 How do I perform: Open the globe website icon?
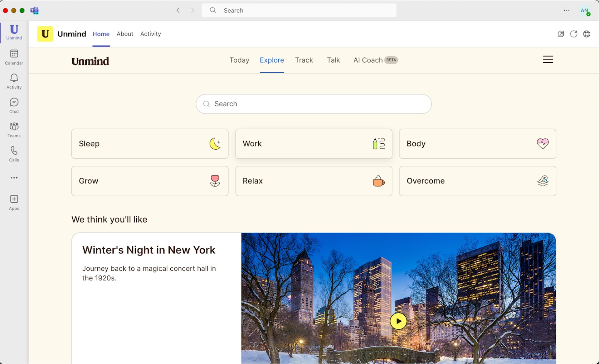point(587,34)
